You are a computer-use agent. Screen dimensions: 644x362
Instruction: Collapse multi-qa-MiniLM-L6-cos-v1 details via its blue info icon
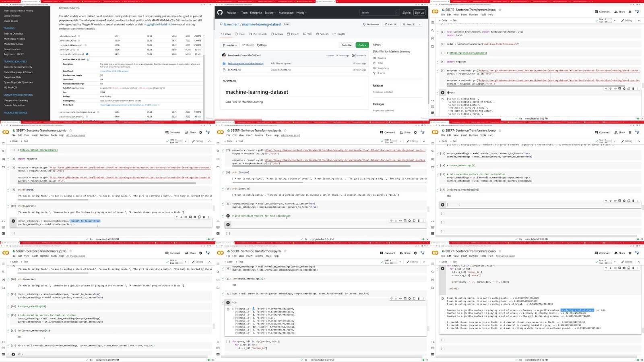click(87, 54)
